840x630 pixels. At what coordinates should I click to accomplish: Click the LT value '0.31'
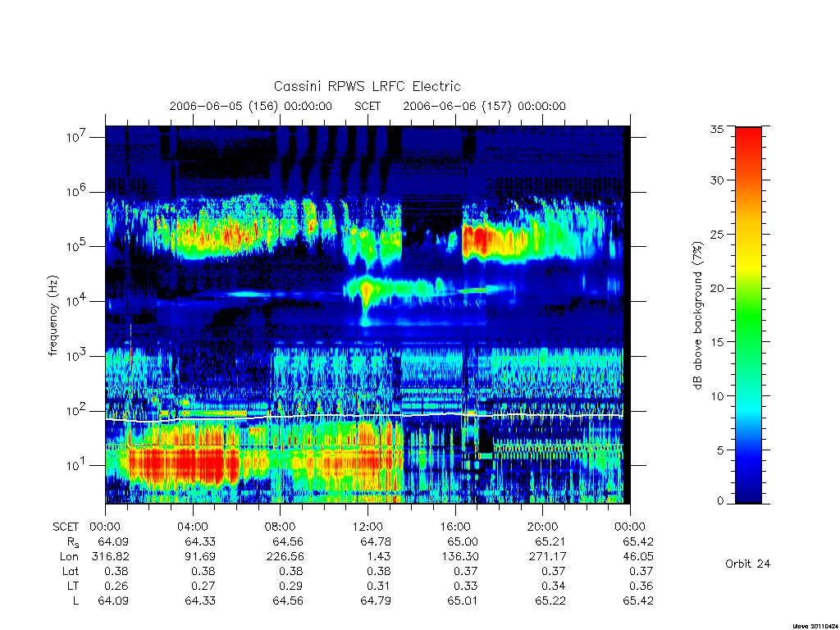[379, 586]
